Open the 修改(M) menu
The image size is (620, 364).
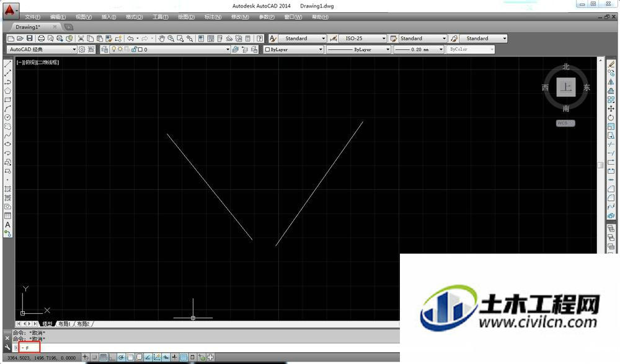240,17
